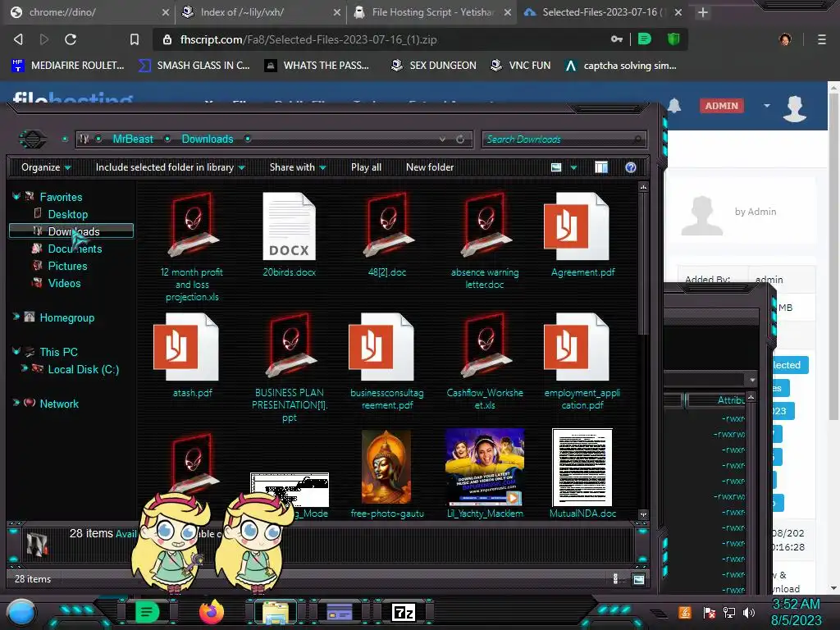Screen dimensions: 840x630
Task: Open the captcha solving sim bookmark
Action: point(620,66)
